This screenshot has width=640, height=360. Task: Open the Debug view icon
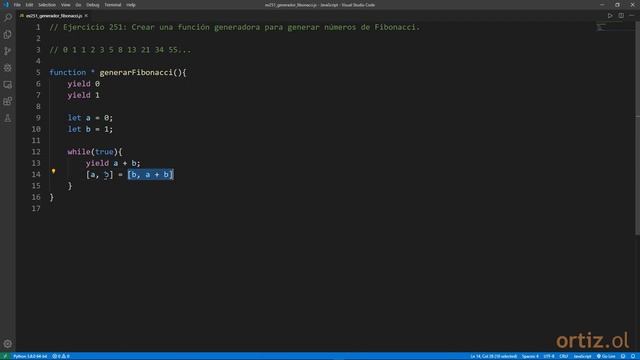8,68
